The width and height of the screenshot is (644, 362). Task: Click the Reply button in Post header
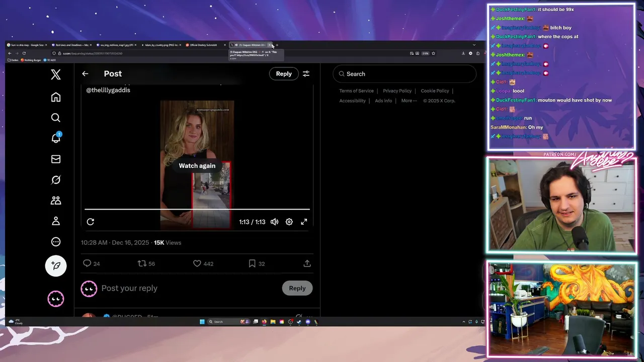click(284, 74)
